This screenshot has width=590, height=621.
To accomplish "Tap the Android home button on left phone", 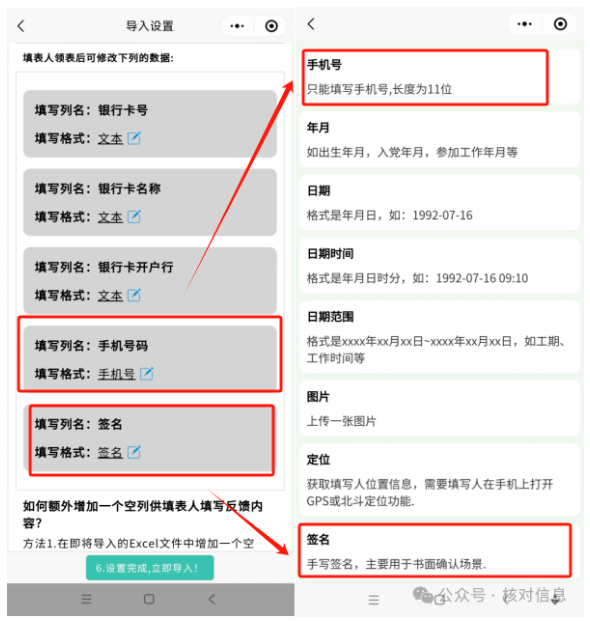I will point(149,599).
